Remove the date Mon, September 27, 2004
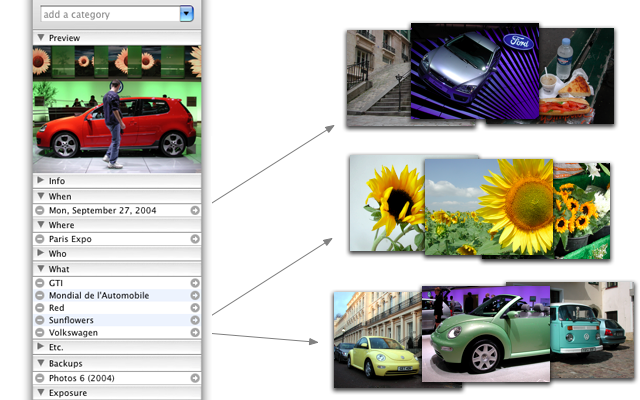640x400 pixels. coord(40,211)
